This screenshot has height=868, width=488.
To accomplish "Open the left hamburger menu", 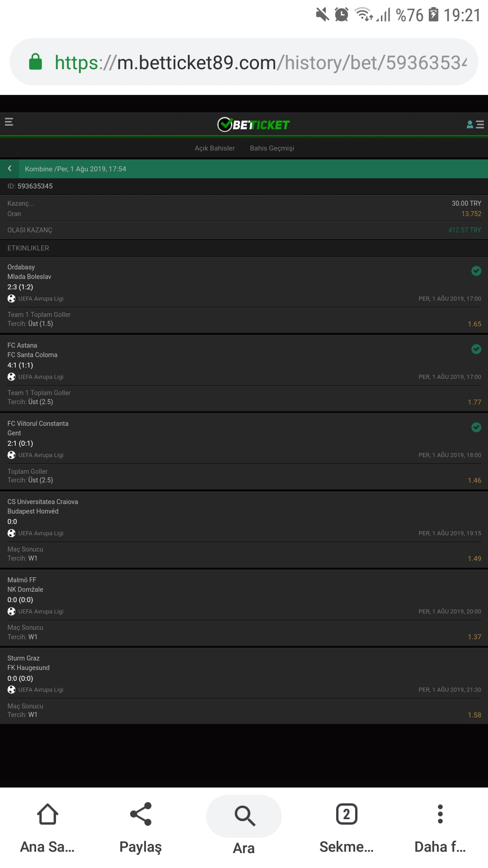I will coord(9,122).
